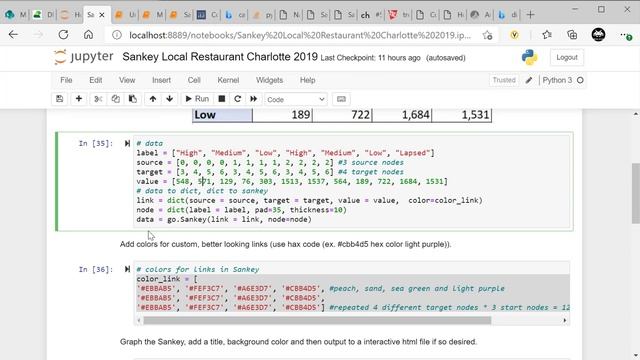
Task: Open the browser settings and more menu
Action: click(626, 36)
